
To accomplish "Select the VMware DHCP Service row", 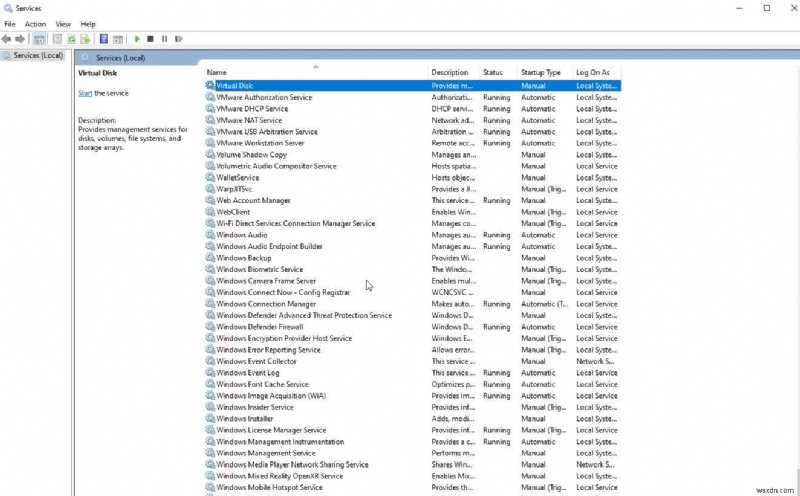I will (413, 109).
